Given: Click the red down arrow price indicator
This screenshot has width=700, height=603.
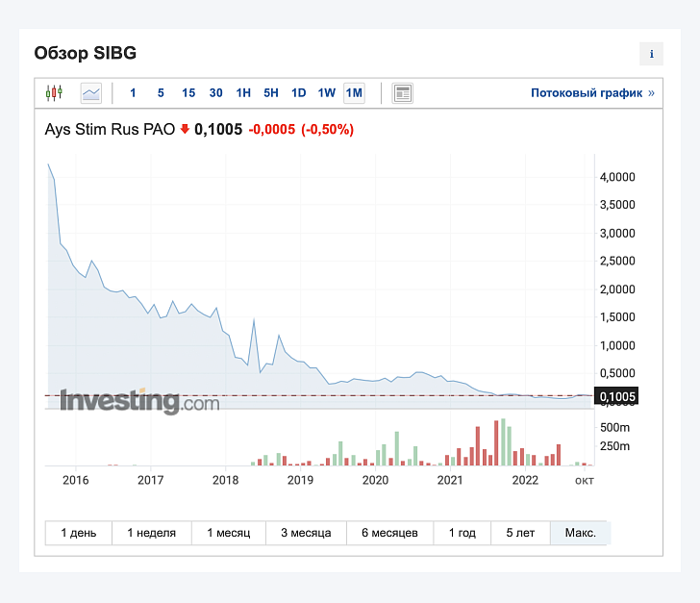Looking at the screenshot, I should point(185,130).
